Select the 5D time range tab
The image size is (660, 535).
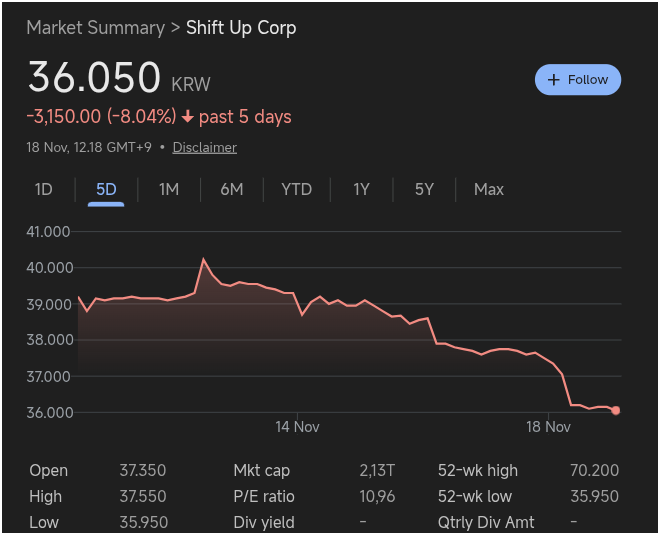click(106, 189)
